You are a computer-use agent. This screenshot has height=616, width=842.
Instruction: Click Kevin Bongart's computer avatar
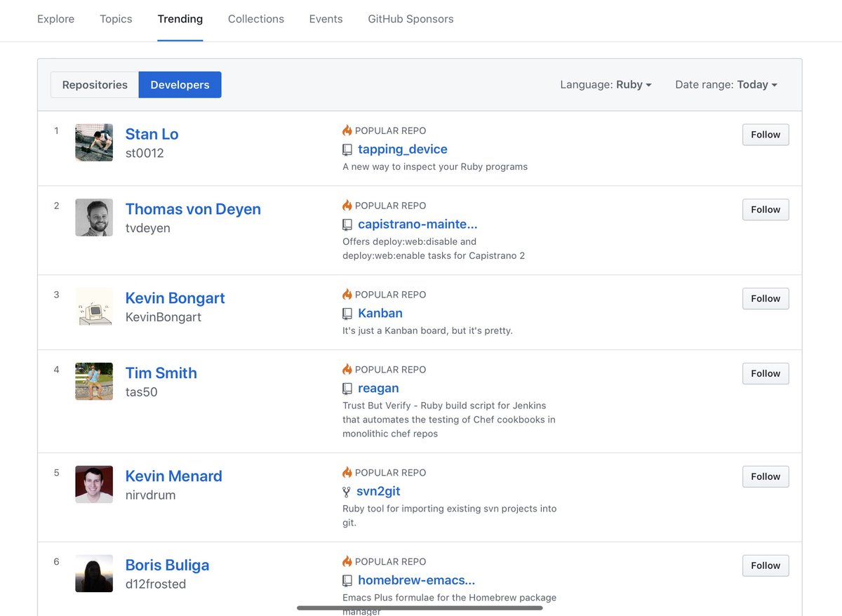coord(94,307)
